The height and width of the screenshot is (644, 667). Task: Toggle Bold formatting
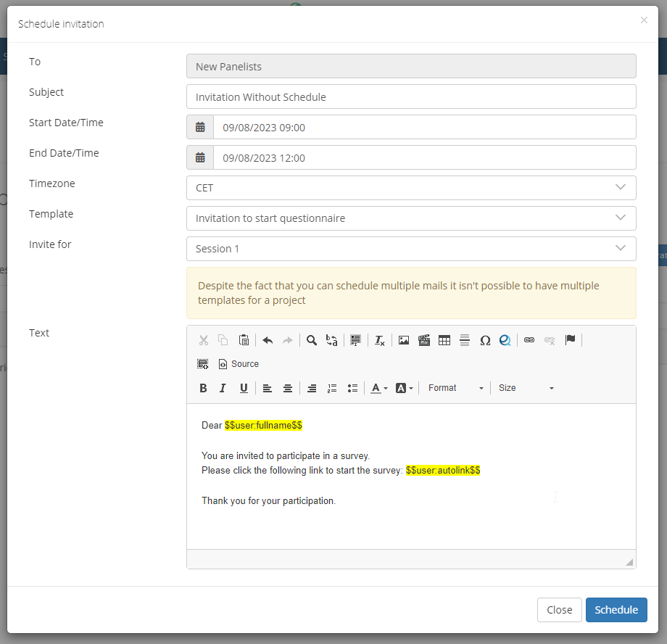coord(204,388)
